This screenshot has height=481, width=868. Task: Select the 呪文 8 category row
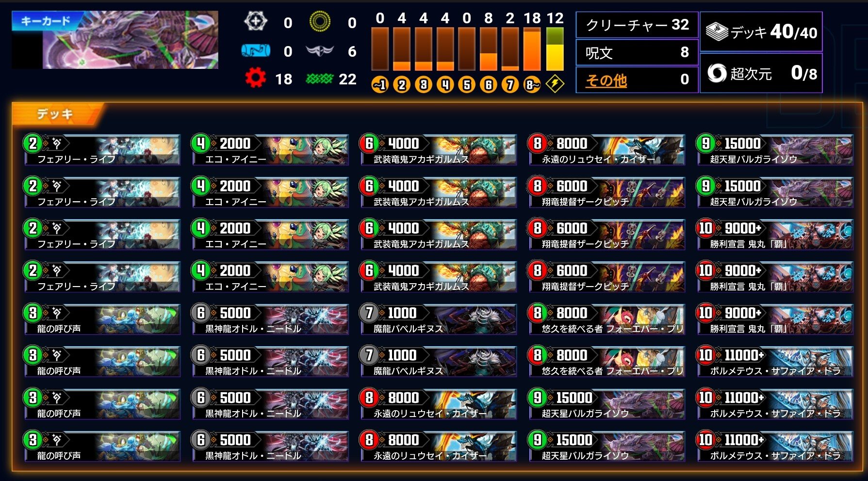click(637, 52)
